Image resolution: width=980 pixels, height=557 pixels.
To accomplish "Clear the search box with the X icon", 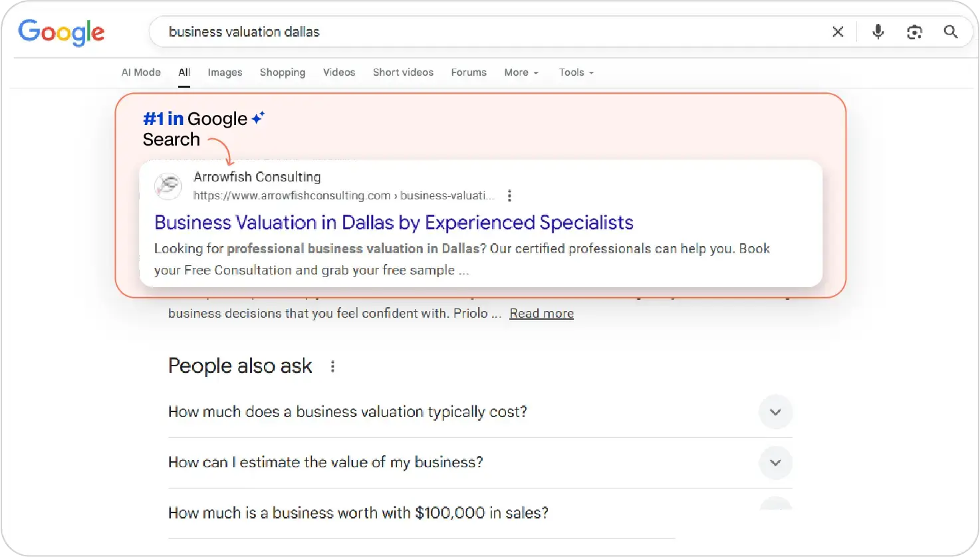I will 838,32.
